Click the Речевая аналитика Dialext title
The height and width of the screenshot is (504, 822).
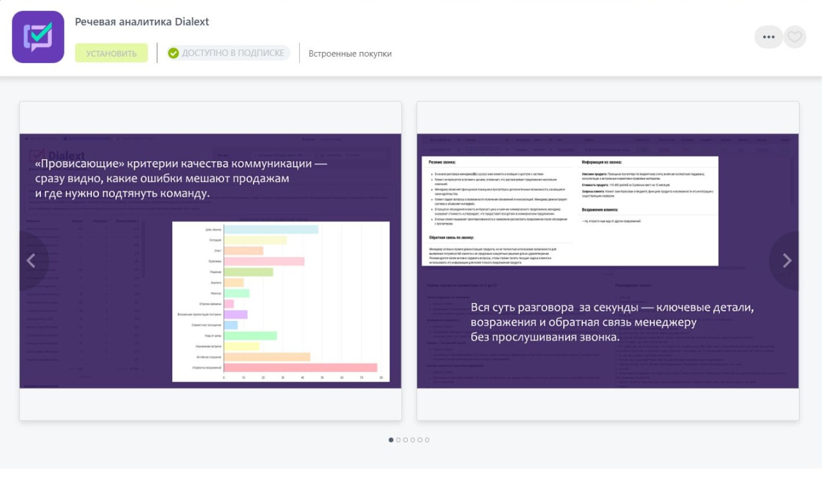point(142,22)
